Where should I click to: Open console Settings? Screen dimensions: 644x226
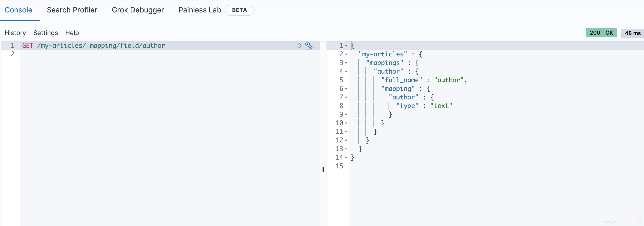click(45, 33)
